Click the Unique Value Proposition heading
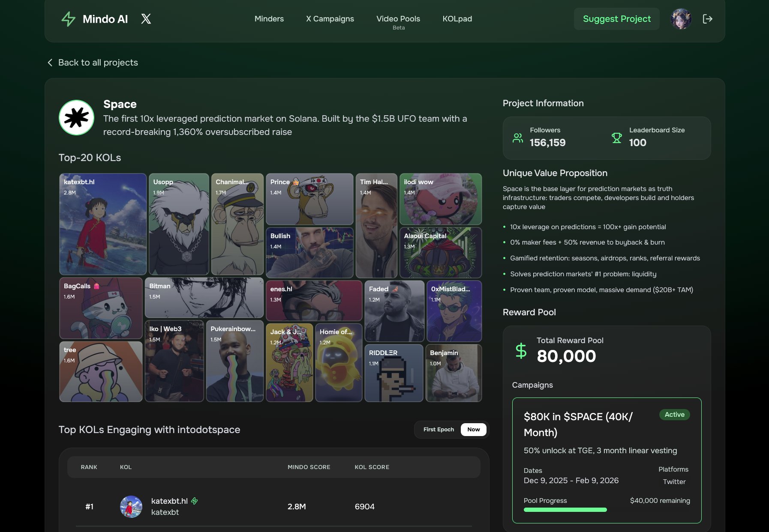Viewport: 769px width, 532px height. pos(555,173)
